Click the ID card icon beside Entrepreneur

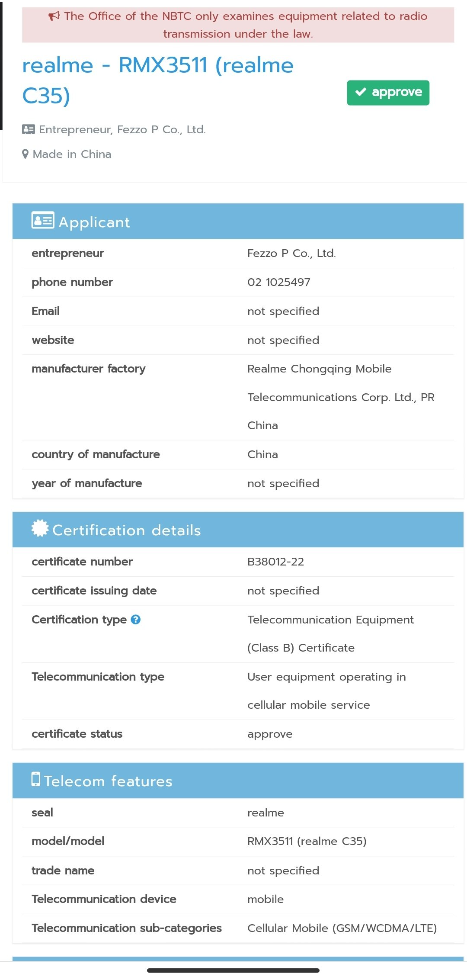click(x=29, y=129)
